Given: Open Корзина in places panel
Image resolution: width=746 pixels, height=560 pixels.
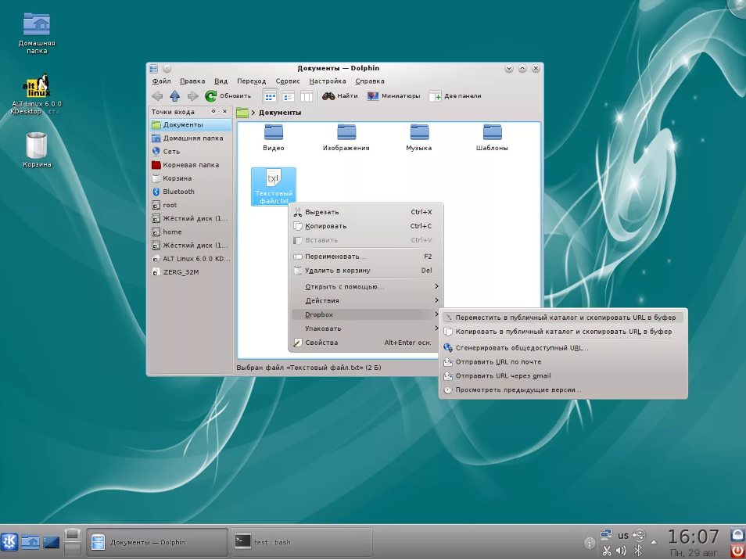Looking at the screenshot, I should (190, 178).
